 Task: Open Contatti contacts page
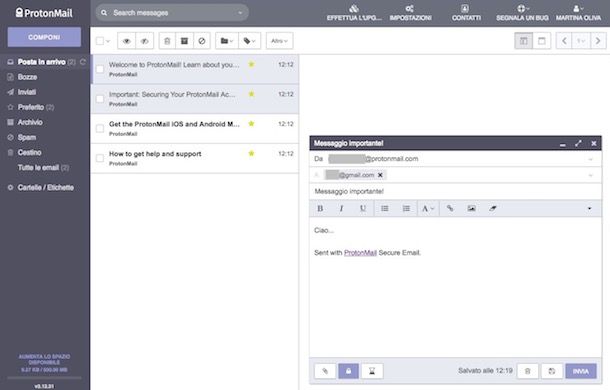pos(466,13)
